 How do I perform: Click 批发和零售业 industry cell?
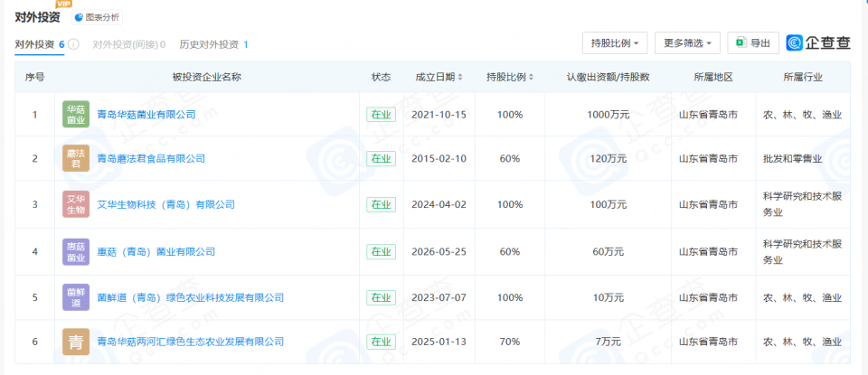point(792,159)
